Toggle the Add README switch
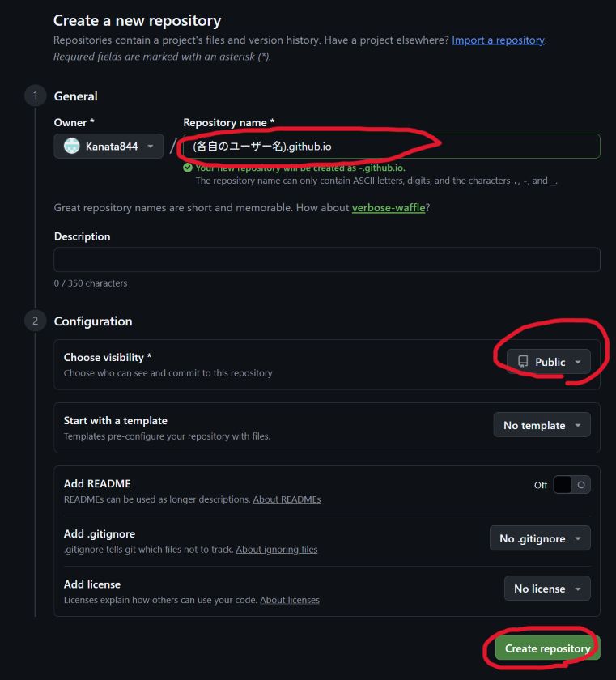 572,485
